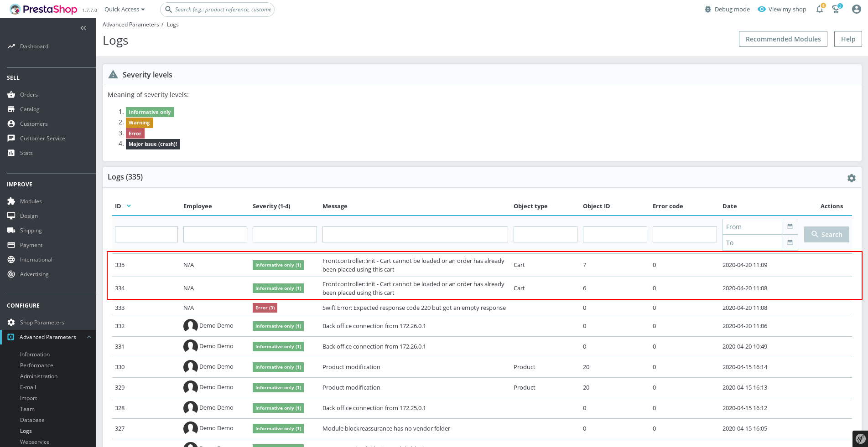Open the Information submenu item

point(35,355)
